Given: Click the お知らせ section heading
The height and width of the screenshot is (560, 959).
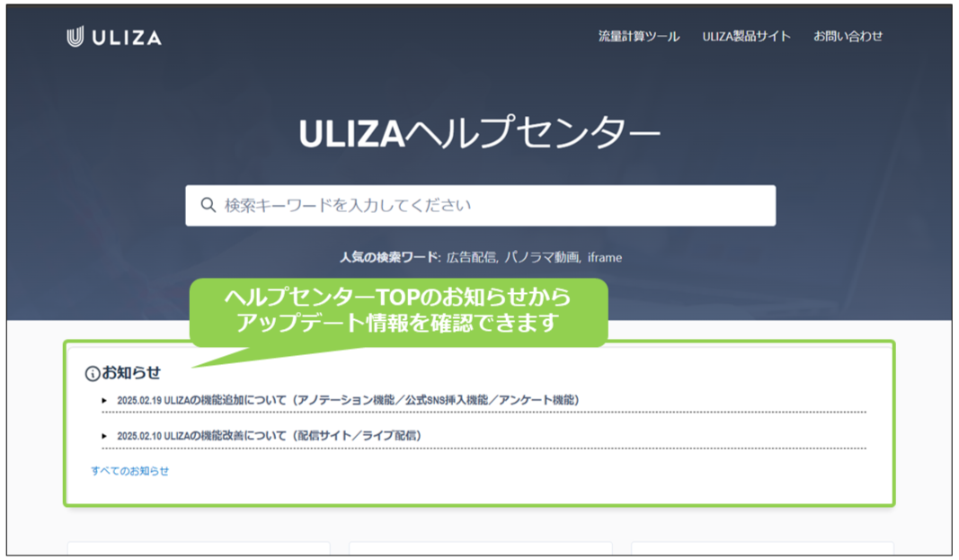Looking at the screenshot, I should pos(131,373).
